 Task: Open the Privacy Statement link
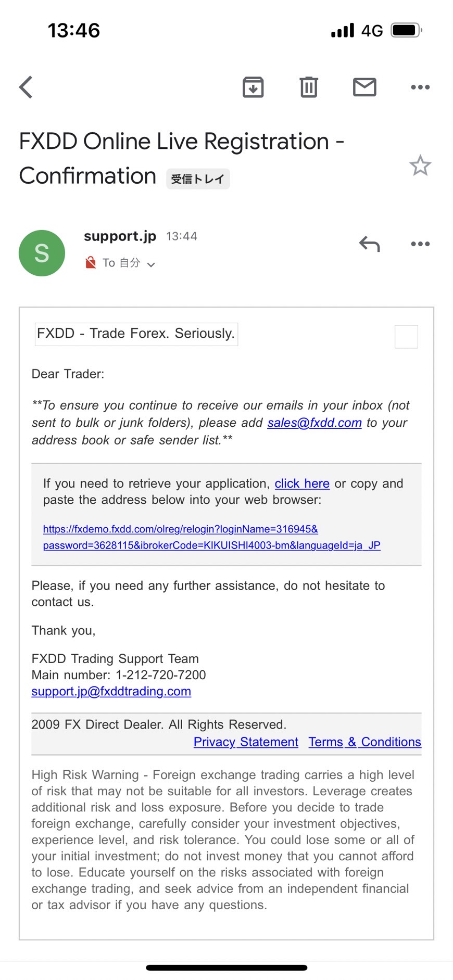pos(246,742)
